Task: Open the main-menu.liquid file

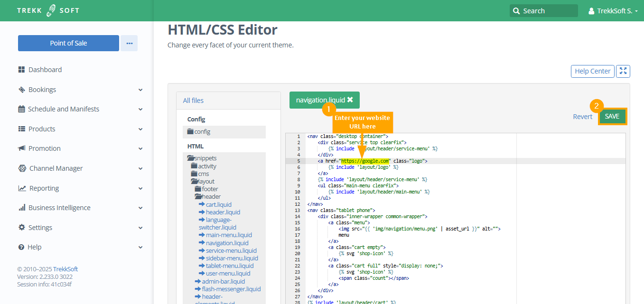Action: coord(228,235)
